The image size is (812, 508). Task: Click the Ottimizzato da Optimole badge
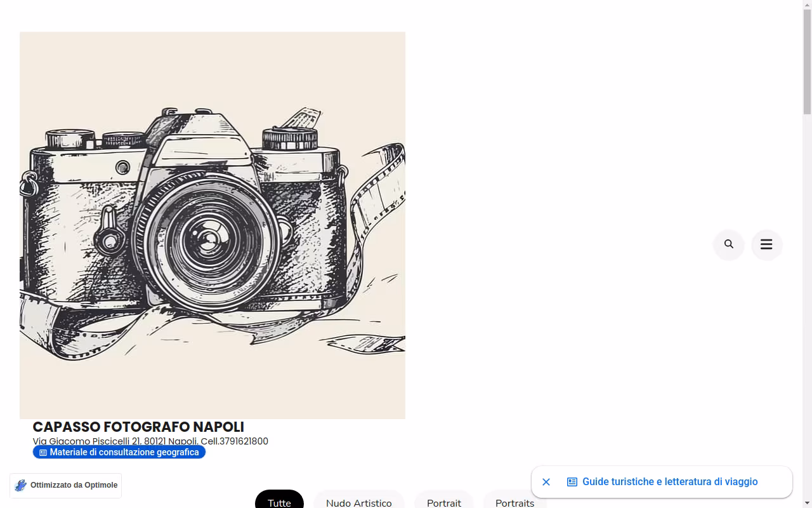(x=65, y=485)
